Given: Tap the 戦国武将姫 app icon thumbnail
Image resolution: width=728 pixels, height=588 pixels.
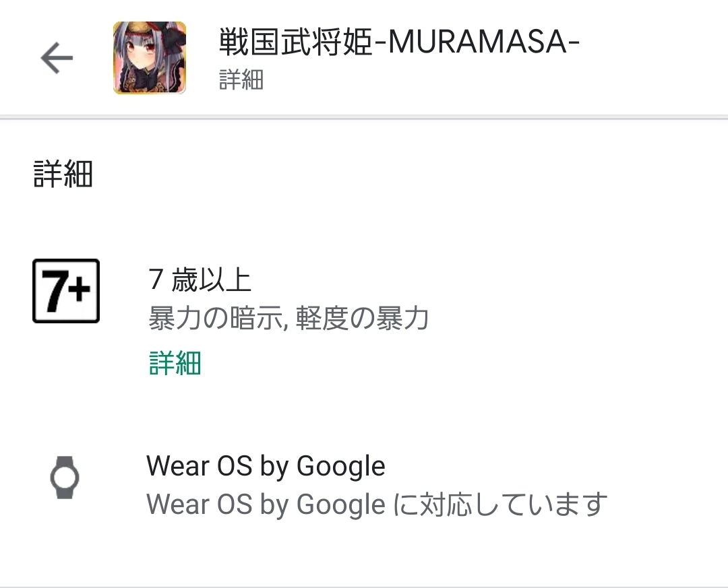Looking at the screenshot, I should (x=149, y=58).
